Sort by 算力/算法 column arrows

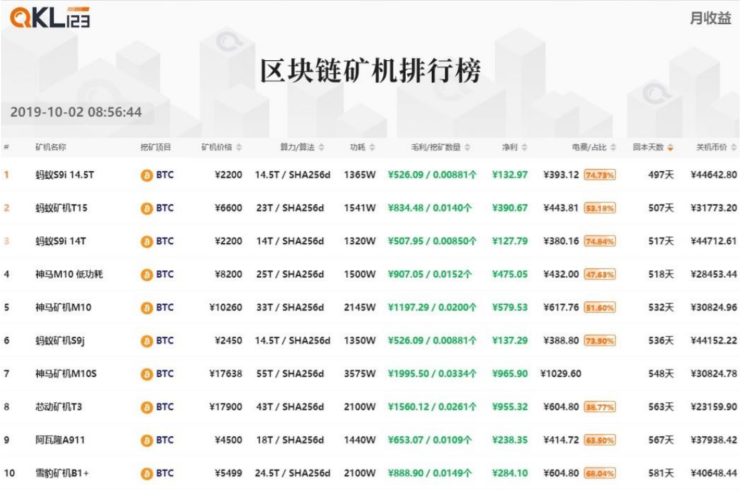pos(322,147)
